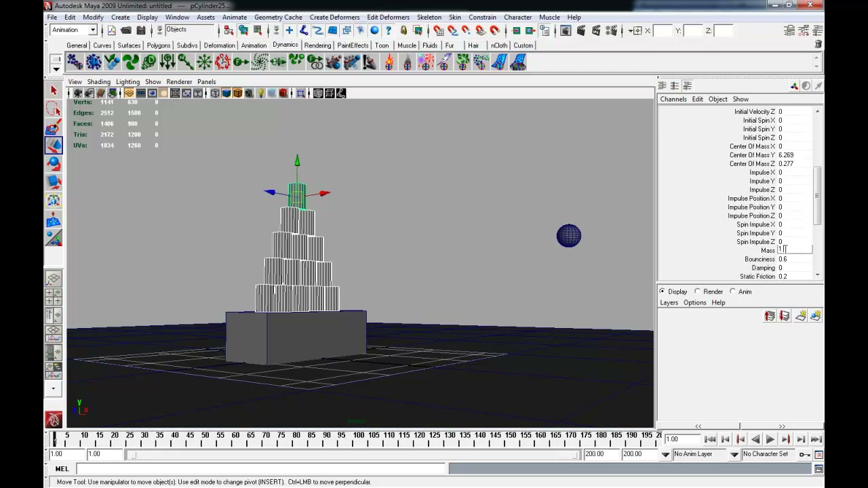Open the Create Deformers menu
The height and width of the screenshot is (488, 868).
click(x=334, y=17)
